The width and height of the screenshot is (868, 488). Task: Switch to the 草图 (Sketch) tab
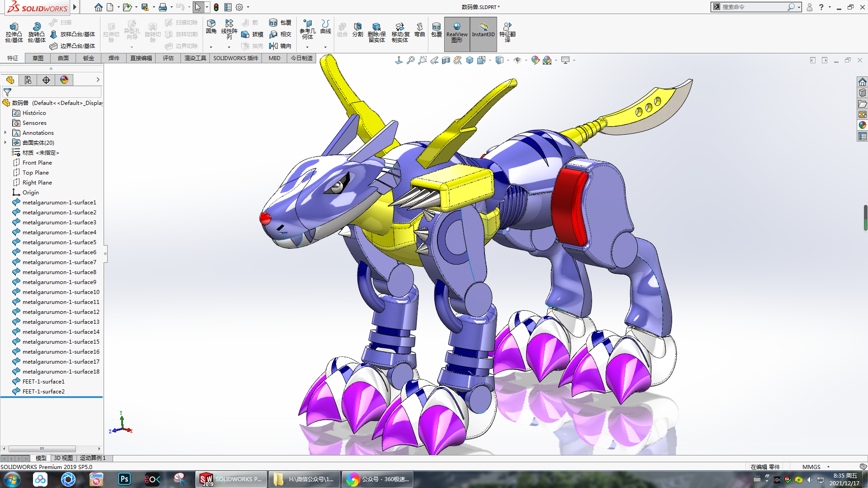(38, 58)
